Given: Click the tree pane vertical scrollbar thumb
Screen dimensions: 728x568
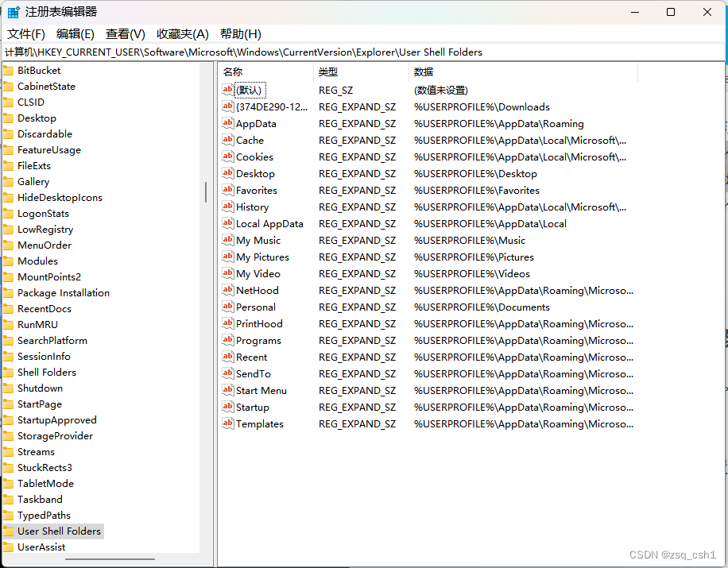Looking at the screenshot, I should click(x=206, y=192).
